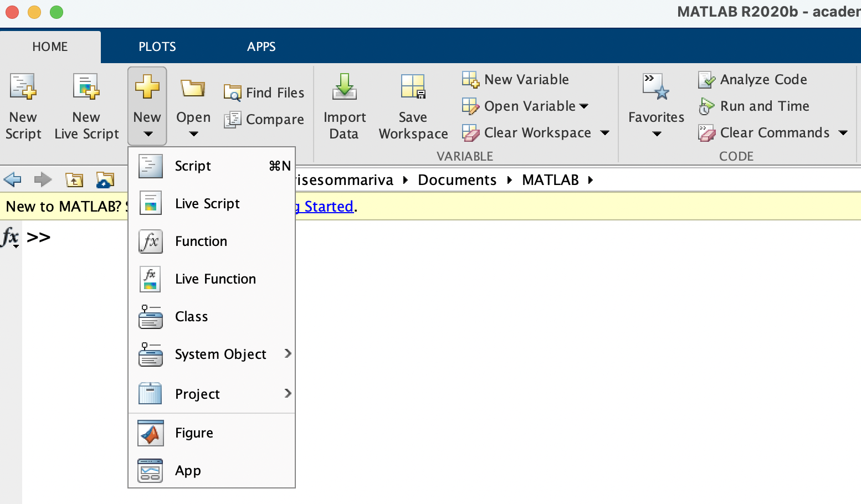Click the New Live Script icon
The image size is (861, 504).
point(86,87)
